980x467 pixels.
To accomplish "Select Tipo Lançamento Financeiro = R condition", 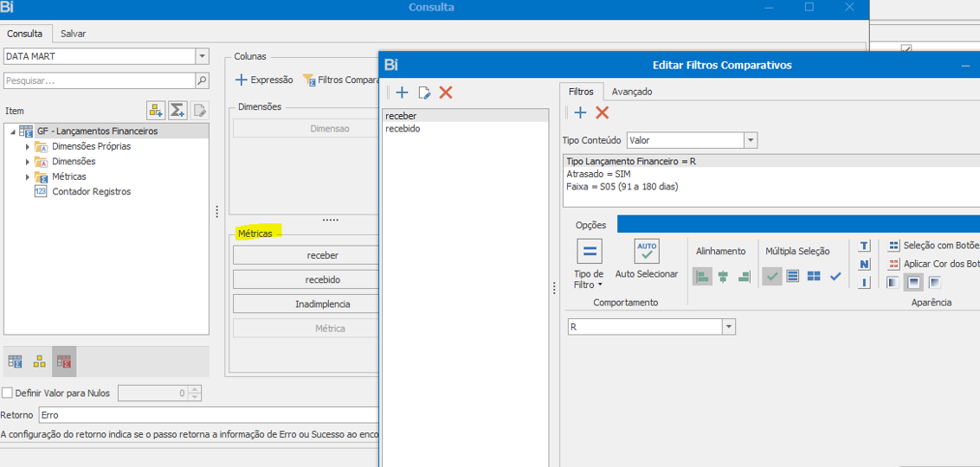I will (x=771, y=161).
